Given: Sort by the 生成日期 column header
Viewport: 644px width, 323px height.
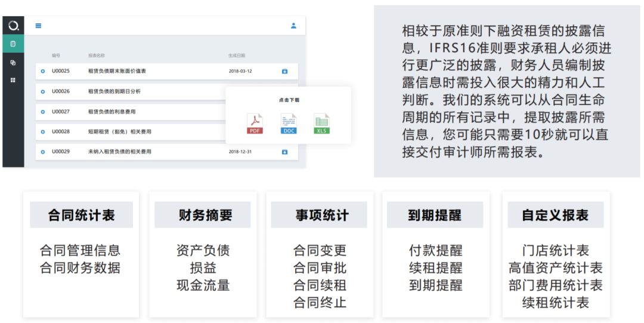Looking at the screenshot, I should [x=236, y=56].
